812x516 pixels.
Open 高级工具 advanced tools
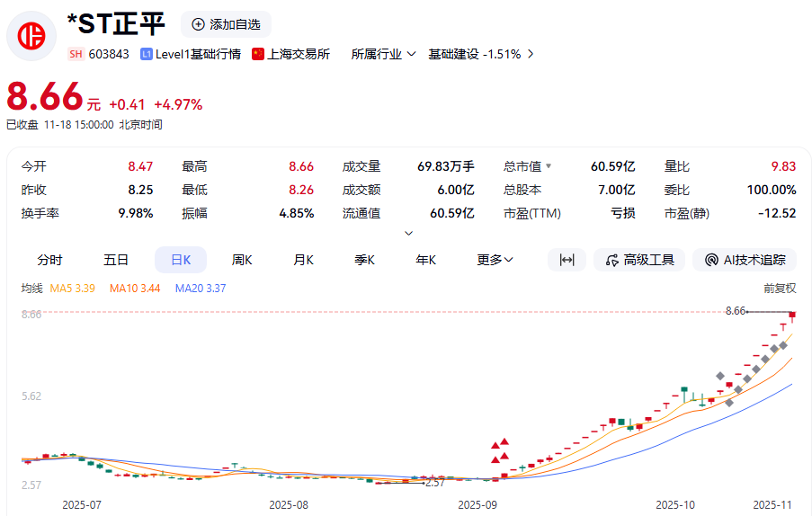[639, 260]
